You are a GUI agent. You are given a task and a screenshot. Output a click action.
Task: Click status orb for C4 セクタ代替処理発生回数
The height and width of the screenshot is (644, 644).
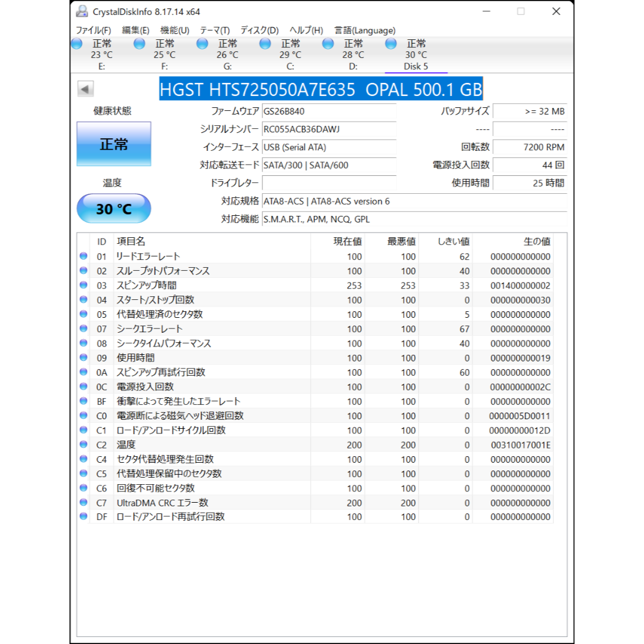(83, 459)
